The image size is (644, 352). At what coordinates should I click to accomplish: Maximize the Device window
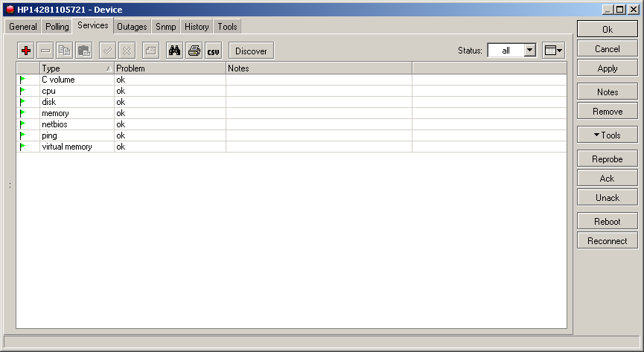(x=619, y=10)
